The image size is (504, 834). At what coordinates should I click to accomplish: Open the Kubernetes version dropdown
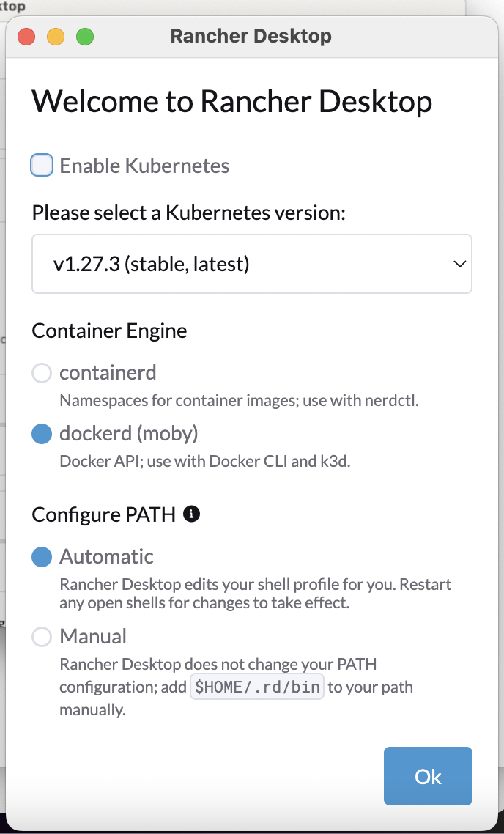pos(252,264)
